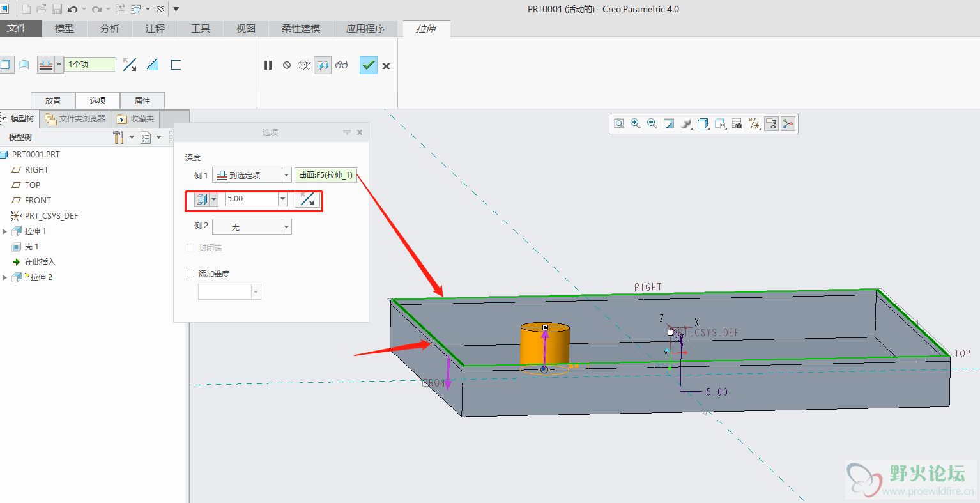Close the 选项 panel
Viewport: 980px width, 503px height.
pos(360,132)
